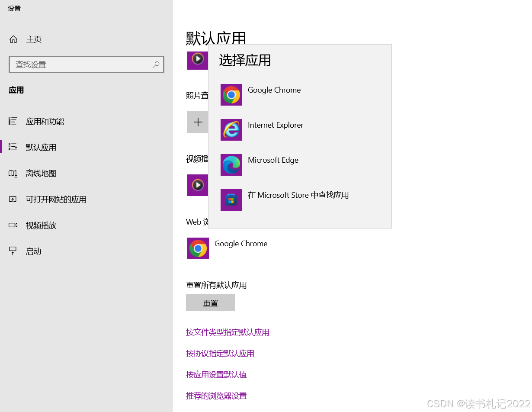Open 推荐的浏览器设置 link
Image resolution: width=532 pixels, height=412 pixels.
pyautogui.click(x=216, y=396)
